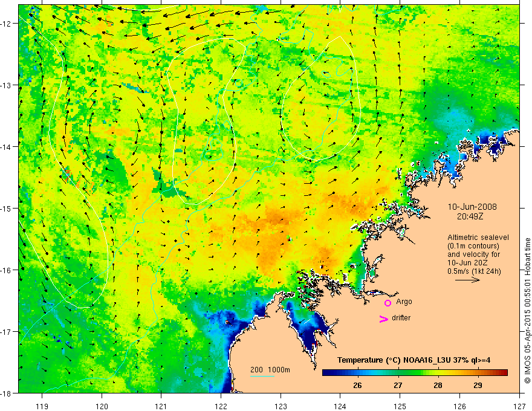
Task: Click latitude axis label -13
Action: 7,85
